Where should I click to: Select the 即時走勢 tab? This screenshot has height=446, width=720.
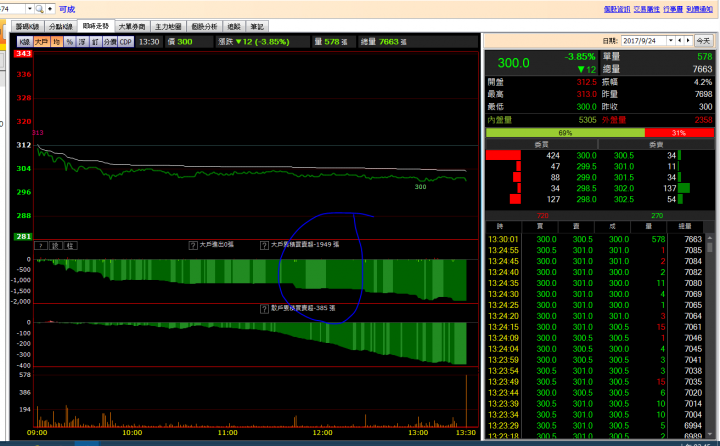point(96,26)
